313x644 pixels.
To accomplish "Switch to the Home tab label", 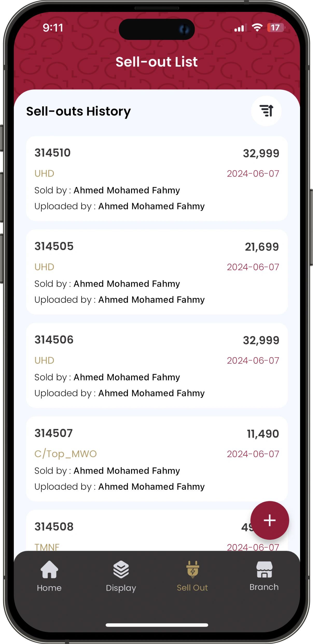I will 49,588.
